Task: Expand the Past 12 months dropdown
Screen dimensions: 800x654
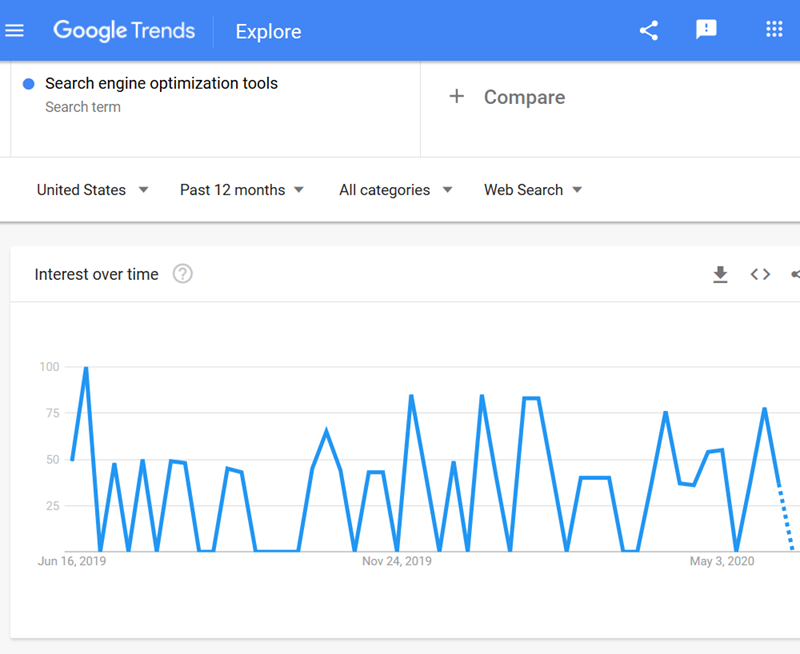Action: coord(242,190)
